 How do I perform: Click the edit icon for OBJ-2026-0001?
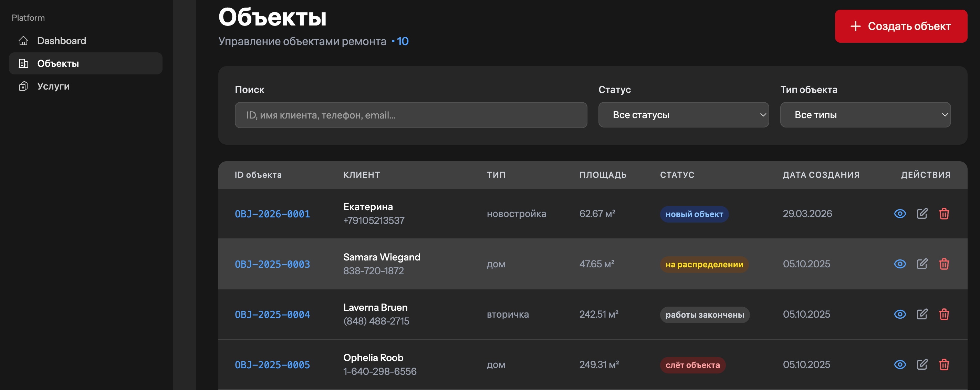coord(922,214)
